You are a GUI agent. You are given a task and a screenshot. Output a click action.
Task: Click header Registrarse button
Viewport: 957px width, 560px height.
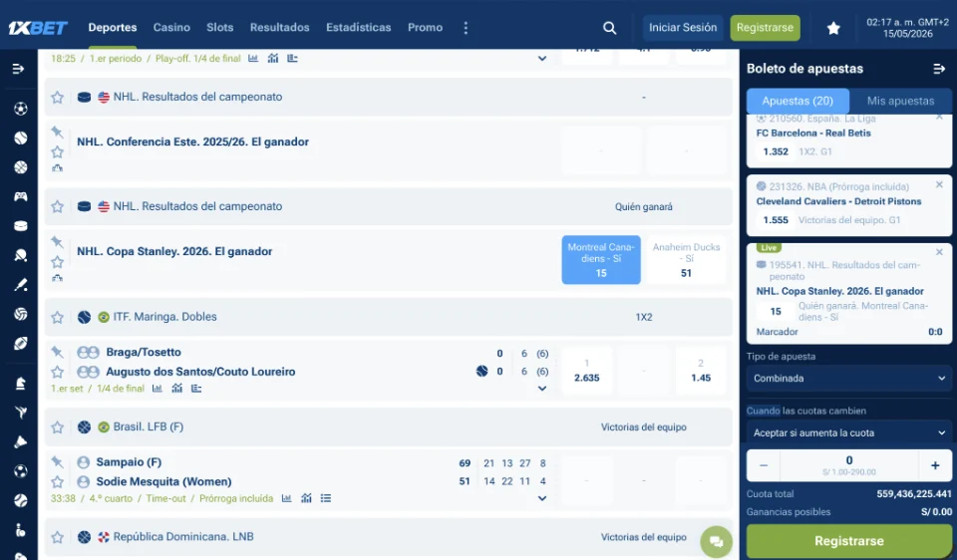click(765, 28)
